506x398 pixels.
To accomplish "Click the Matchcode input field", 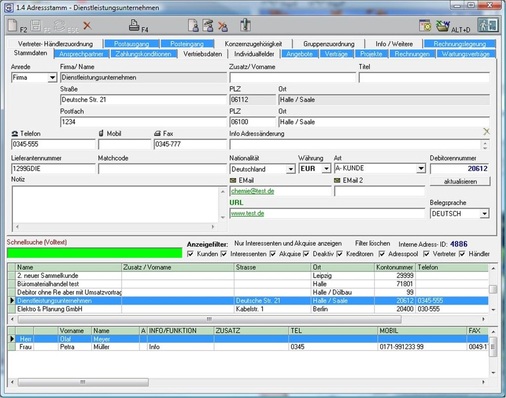I will [162, 169].
